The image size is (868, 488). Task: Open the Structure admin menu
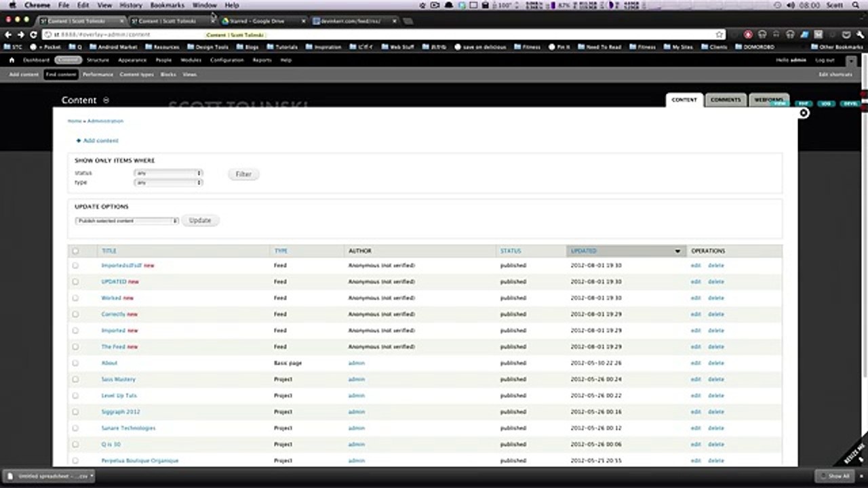tap(98, 60)
